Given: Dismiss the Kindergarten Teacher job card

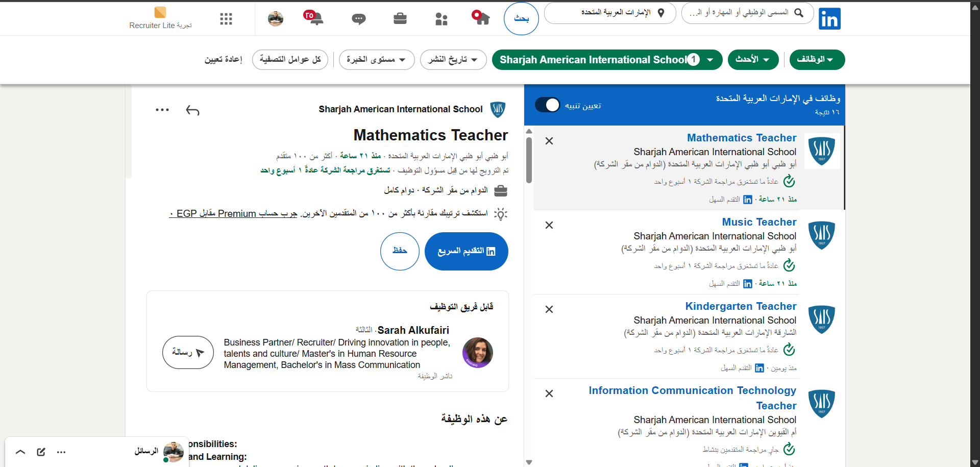Looking at the screenshot, I should point(549,309).
